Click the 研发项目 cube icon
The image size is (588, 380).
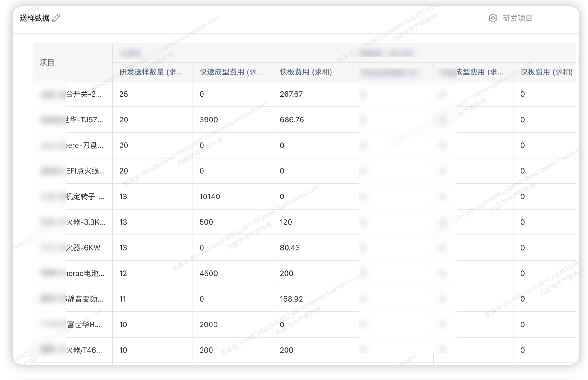point(493,18)
